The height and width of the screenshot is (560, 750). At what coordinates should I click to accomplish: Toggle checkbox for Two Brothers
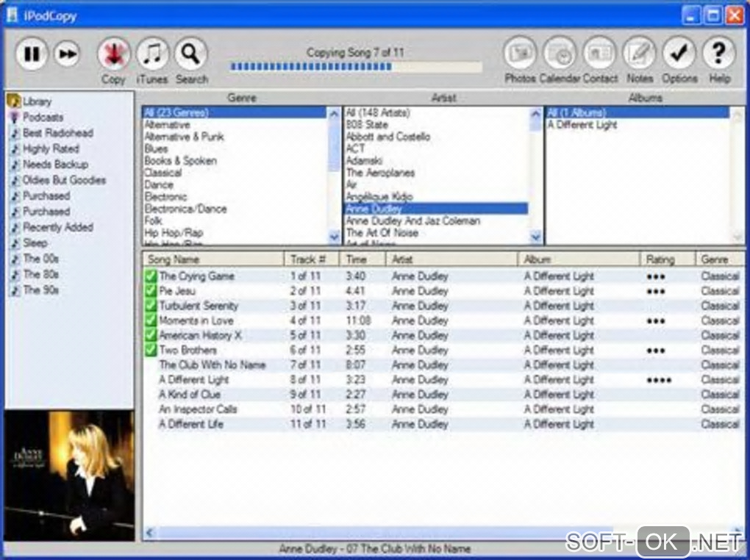[151, 350]
